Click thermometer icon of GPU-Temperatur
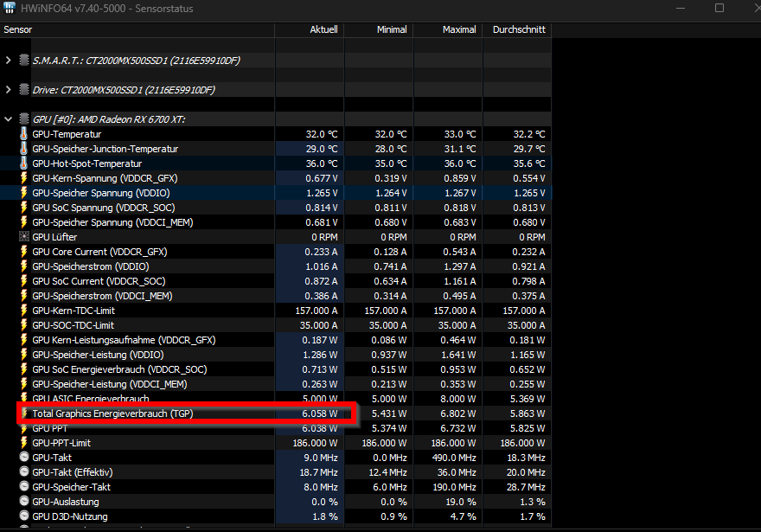This screenshot has height=532, width=761. 24,134
